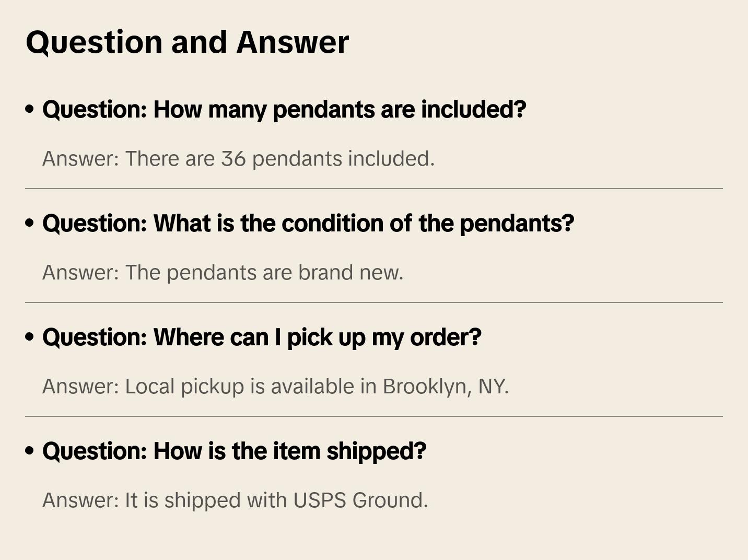Viewport: 748px width, 560px height.
Task: Select the question about how many pendants
Action: (284, 109)
